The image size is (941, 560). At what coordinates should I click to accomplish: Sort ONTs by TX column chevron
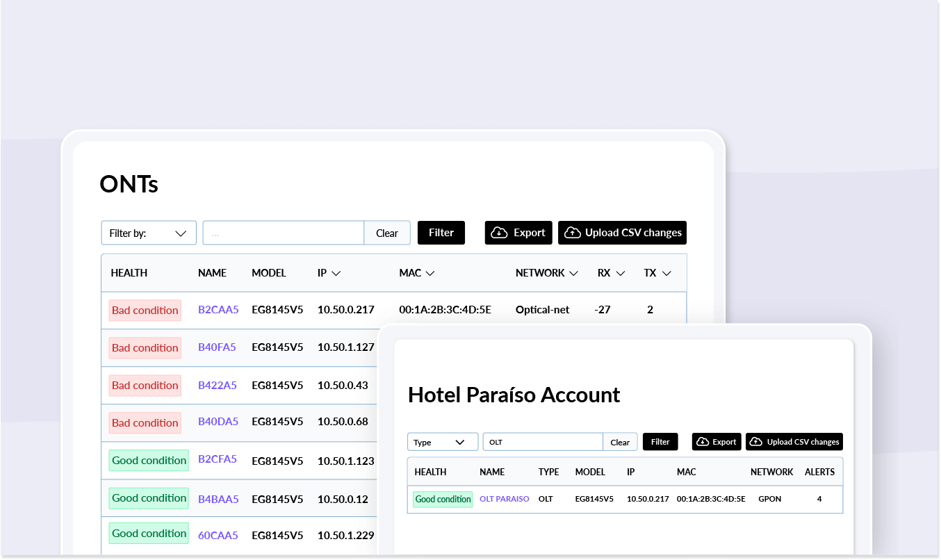tap(666, 273)
